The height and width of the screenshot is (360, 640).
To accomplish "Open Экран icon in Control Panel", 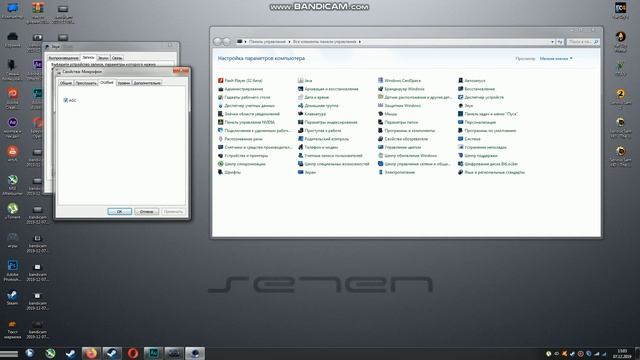I will pos(300,172).
